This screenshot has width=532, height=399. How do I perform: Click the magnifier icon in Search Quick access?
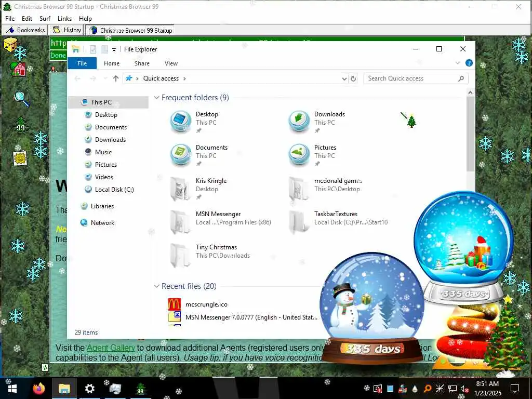point(461,79)
